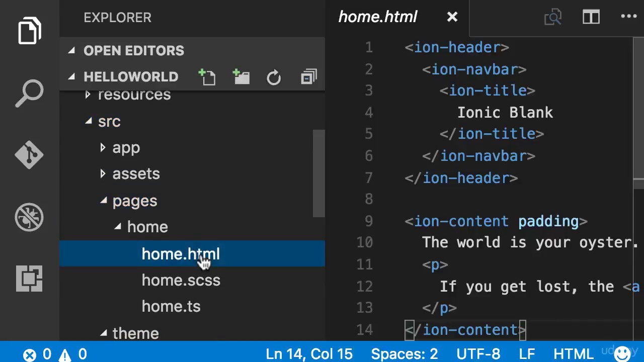Expand the app folder
The height and width of the screenshot is (362, 644).
pyautogui.click(x=126, y=148)
